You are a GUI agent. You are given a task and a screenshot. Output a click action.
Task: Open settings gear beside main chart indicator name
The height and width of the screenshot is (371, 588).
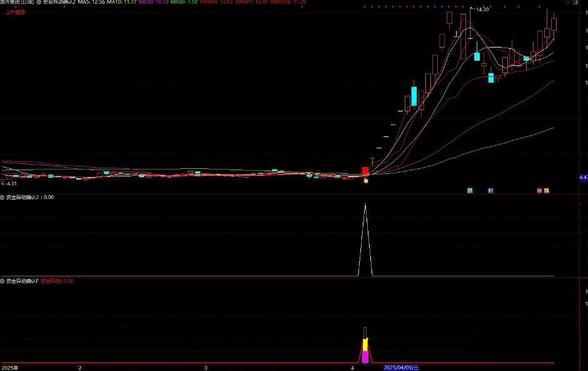pyautogui.click(x=39, y=3)
